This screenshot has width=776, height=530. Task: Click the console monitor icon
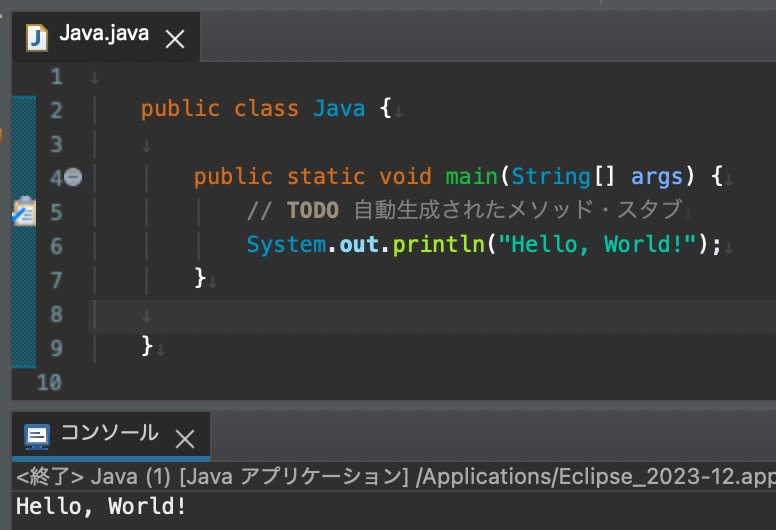pyautogui.click(x=37, y=436)
